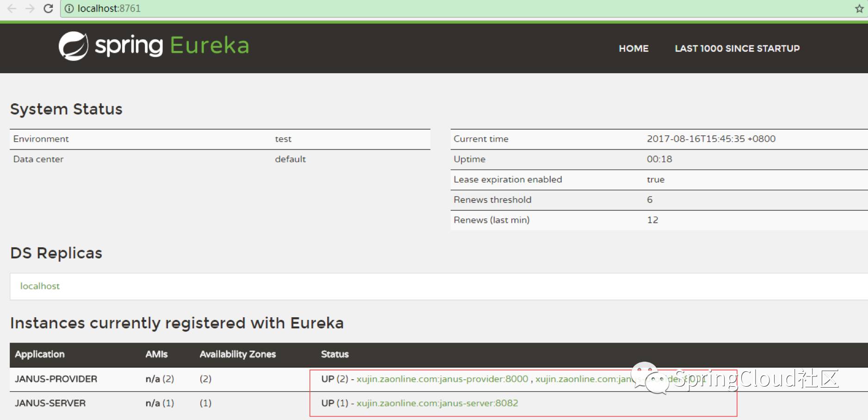Click the renews last min value 12
868x420 pixels.
tap(652, 220)
